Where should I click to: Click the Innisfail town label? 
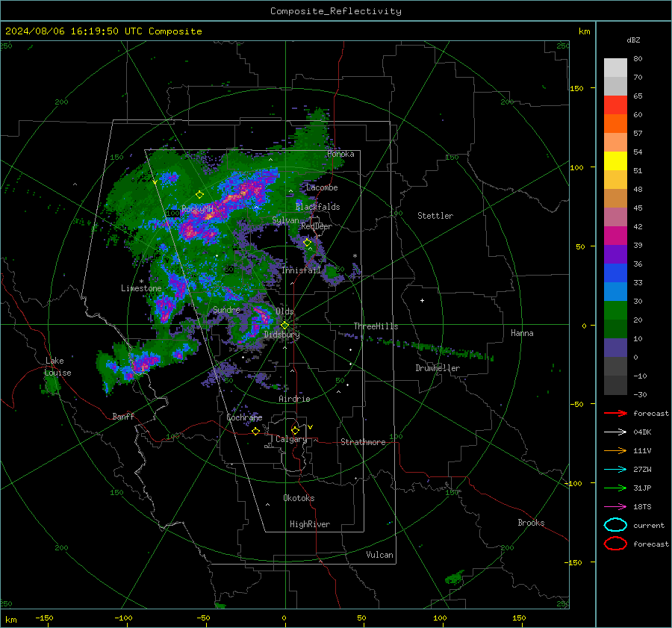(301, 270)
